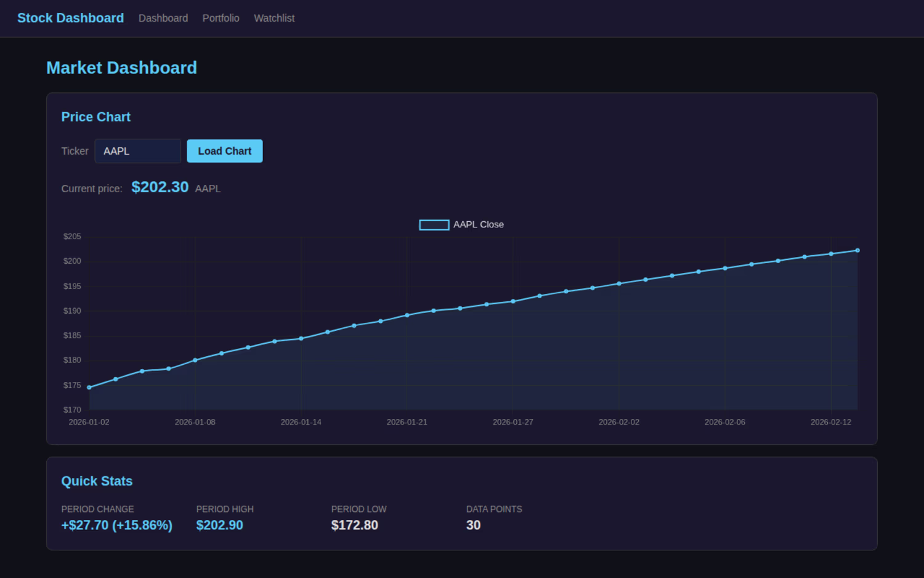Click the Stock Dashboard brand link
The height and width of the screenshot is (578, 924).
pos(70,18)
